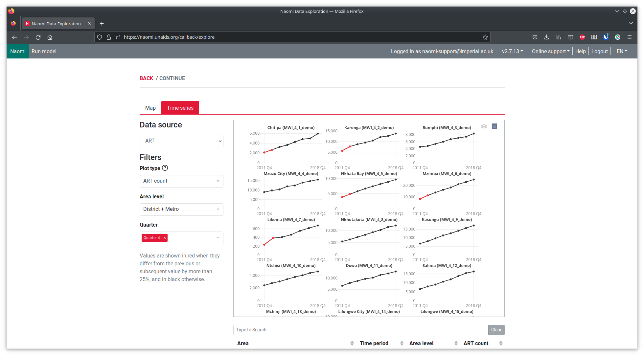
Task: Click the CONTINUE navigation button
Action: point(172,78)
